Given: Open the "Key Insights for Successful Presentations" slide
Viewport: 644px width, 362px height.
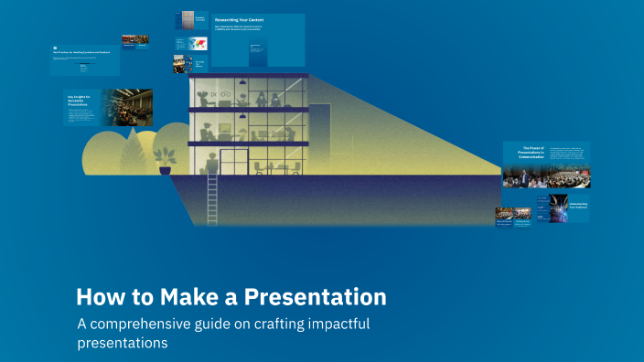Looking at the screenshot, I should [108, 108].
